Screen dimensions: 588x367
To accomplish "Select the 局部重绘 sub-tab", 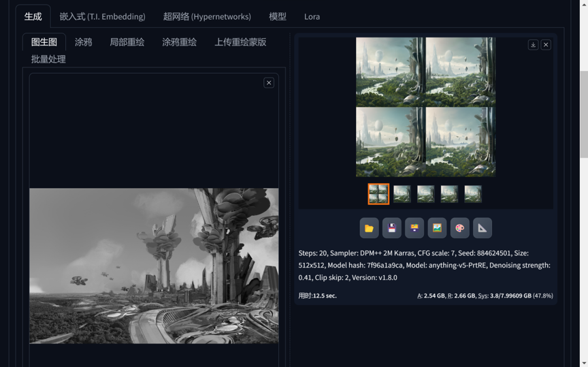I will (x=127, y=42).
